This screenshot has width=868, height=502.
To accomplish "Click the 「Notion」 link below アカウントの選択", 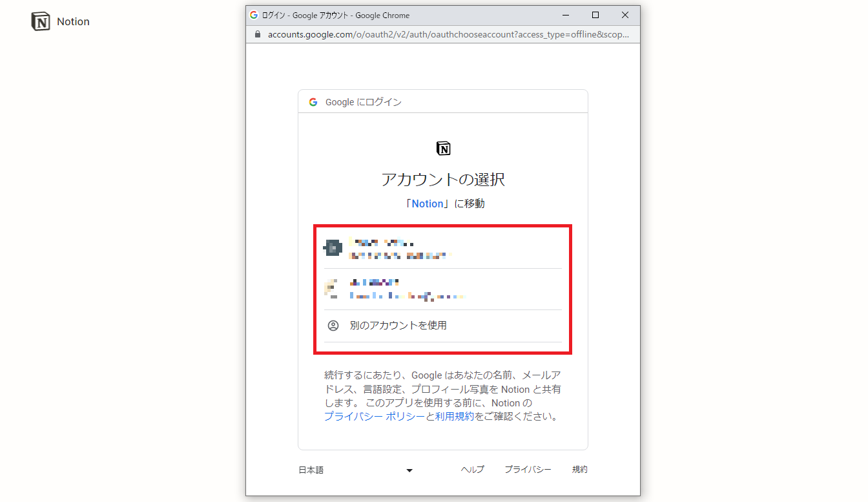I will coord(428,203).
